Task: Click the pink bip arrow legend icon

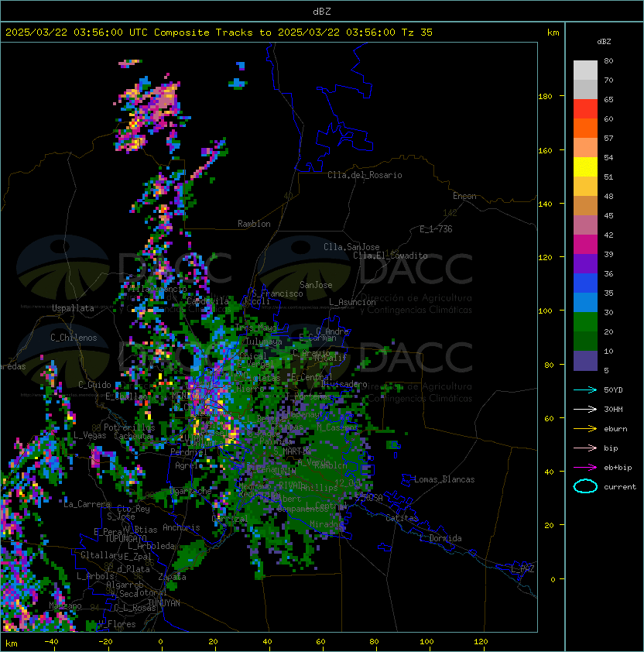Action: click(585, 448)
